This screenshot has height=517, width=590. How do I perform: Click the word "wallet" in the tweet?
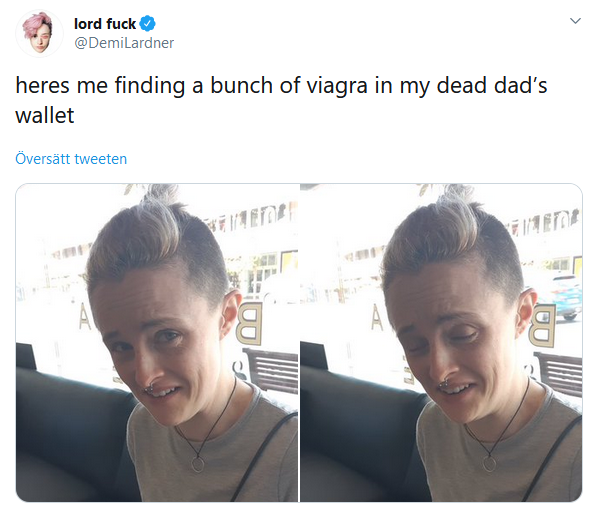(45, 115)
